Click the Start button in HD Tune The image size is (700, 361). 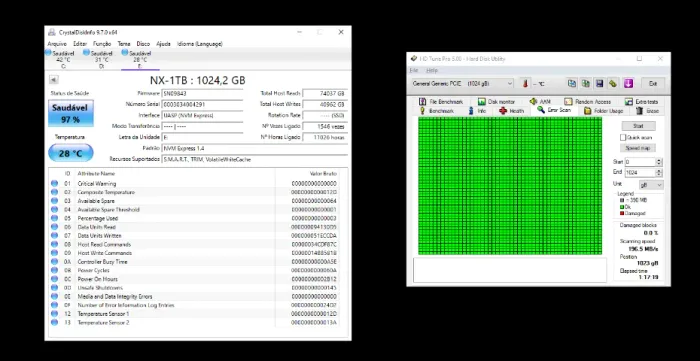[x=638, y=126]
